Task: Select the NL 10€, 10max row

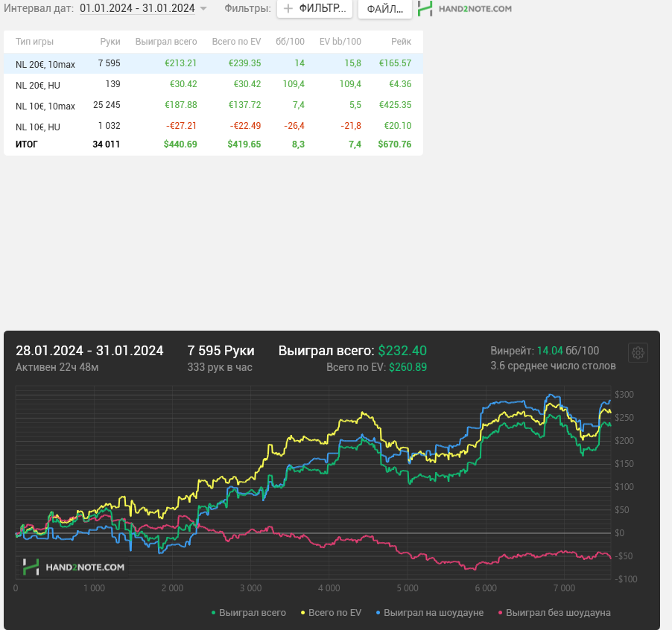Action: tap(213, 105)
